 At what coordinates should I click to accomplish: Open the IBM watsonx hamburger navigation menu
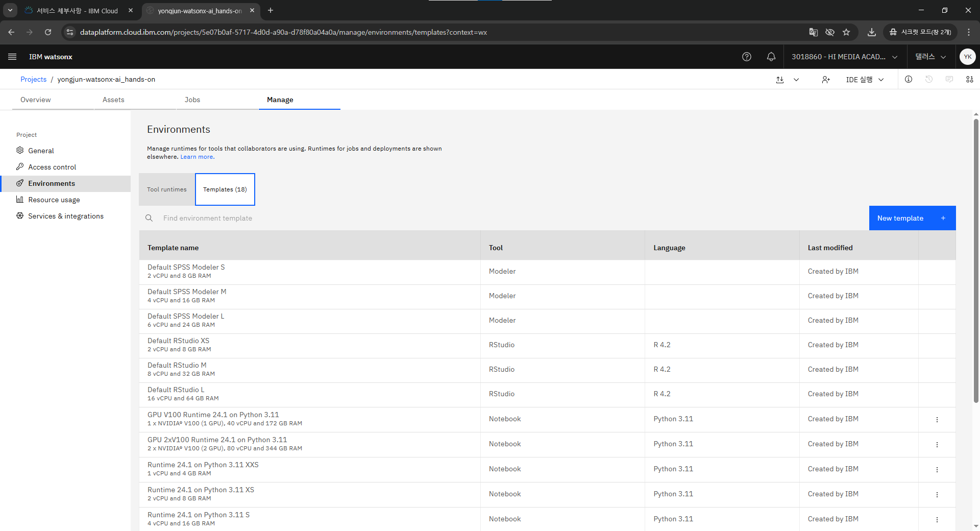12,57
